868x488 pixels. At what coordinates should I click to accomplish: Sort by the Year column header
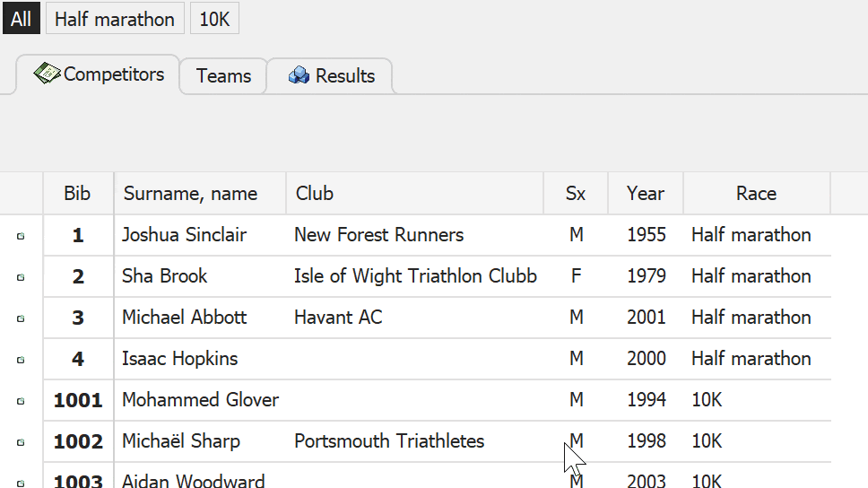(x=646, y=194)
